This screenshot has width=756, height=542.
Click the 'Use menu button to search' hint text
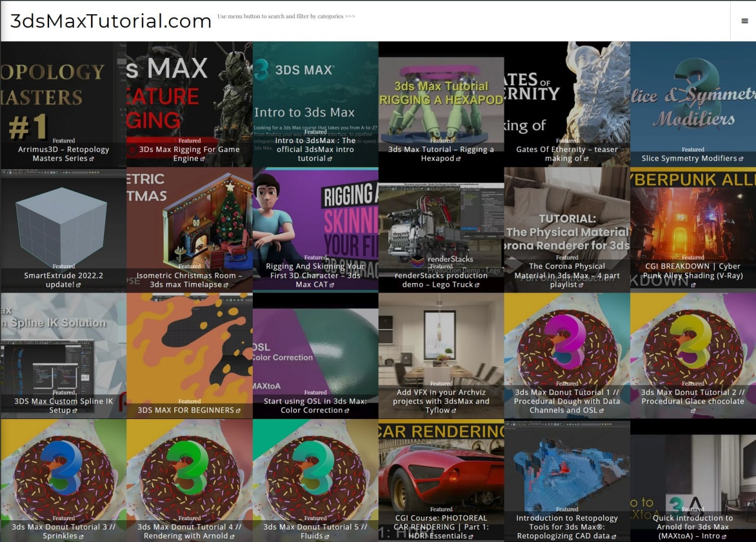coord(286,16)
